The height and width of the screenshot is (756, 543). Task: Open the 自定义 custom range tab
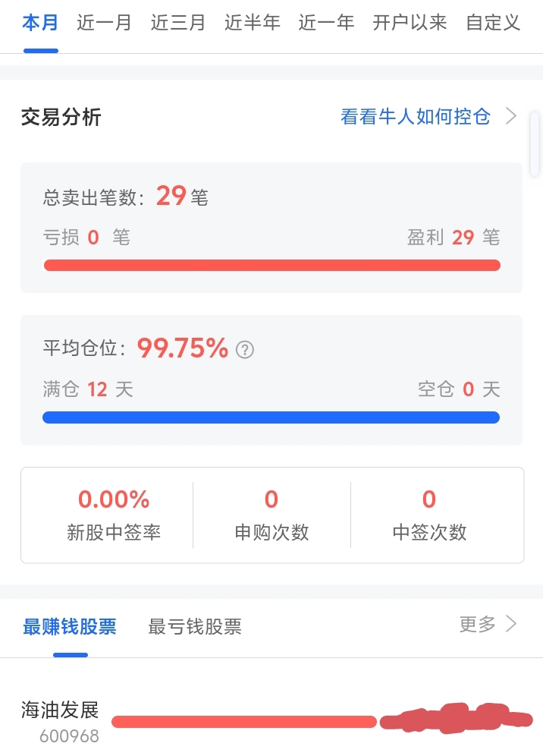tap(493, 23)
